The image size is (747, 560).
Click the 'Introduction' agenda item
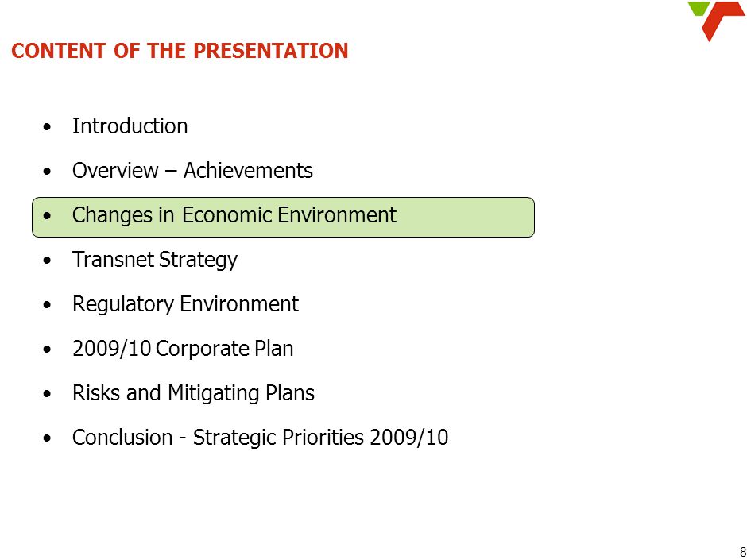pyautogui.click(x=130, y=126)
